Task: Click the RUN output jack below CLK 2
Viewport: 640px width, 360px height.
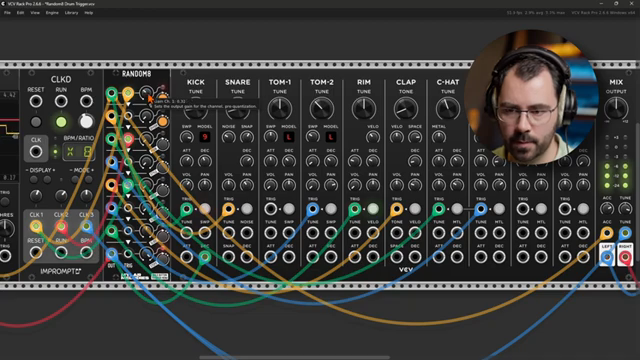Action: coord(61,253)
